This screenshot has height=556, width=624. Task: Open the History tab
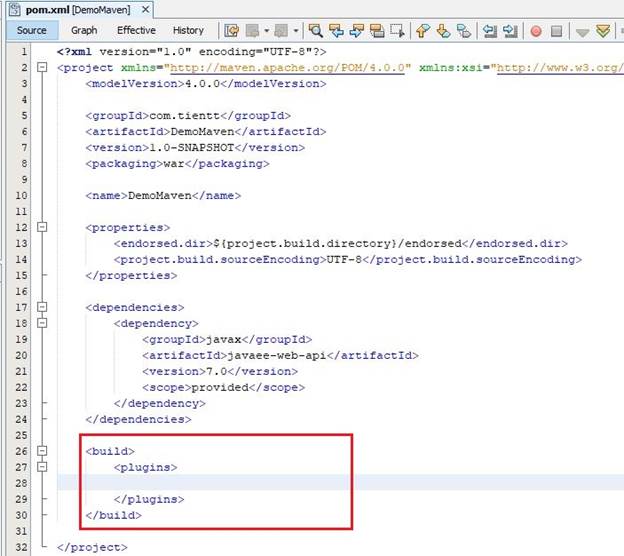pos(188,30)
